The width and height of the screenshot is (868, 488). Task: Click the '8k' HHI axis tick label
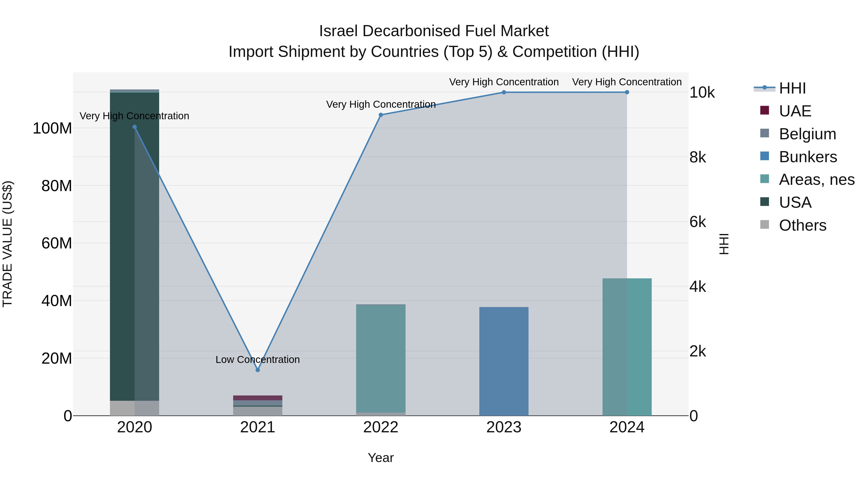(x=698, y=157)
